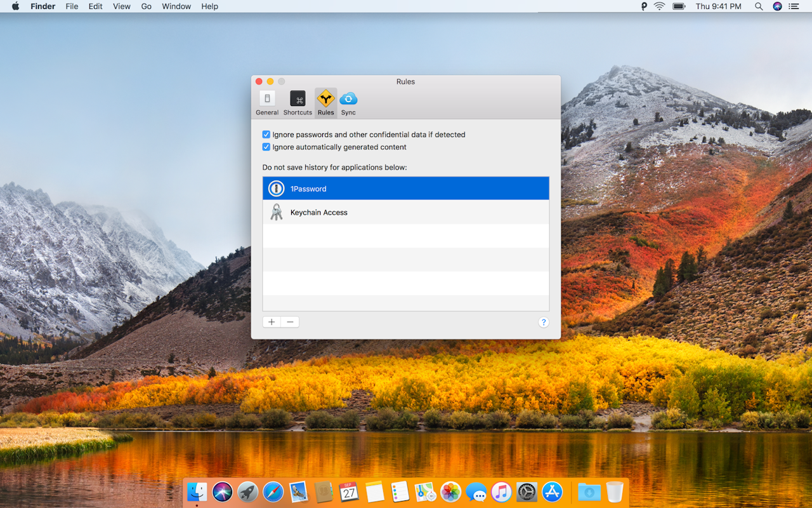Disable ignore automatically generated content

pyautogui.click(x=266, y=147)
